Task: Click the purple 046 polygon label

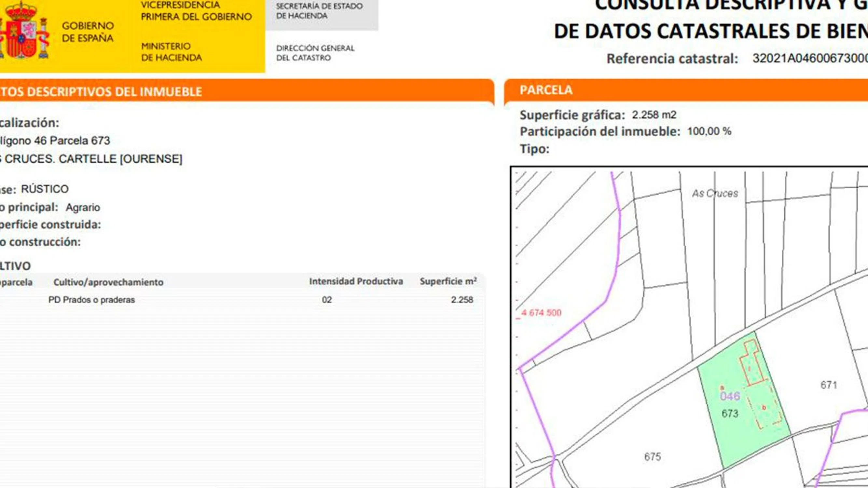Action: click(730, 396)
